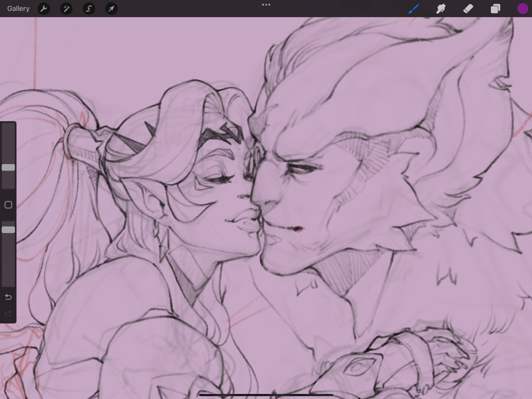
Task: Tap the three-dot menu at the top
Action: tap(266, 5)
